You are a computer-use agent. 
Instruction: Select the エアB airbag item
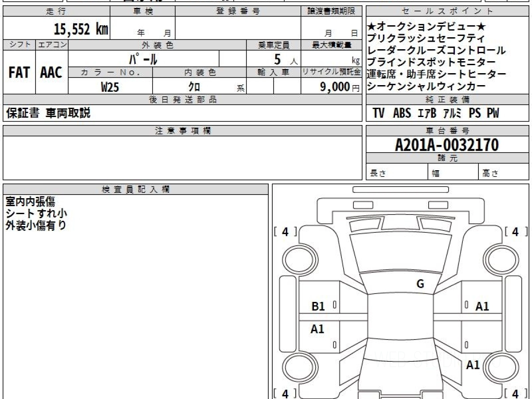point(427,113)
